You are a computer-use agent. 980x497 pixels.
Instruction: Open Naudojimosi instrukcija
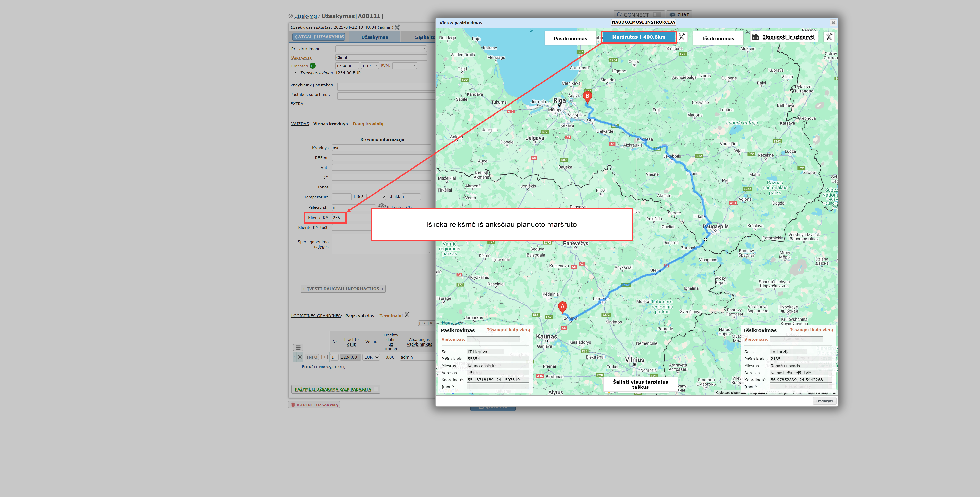coord(643,22)
